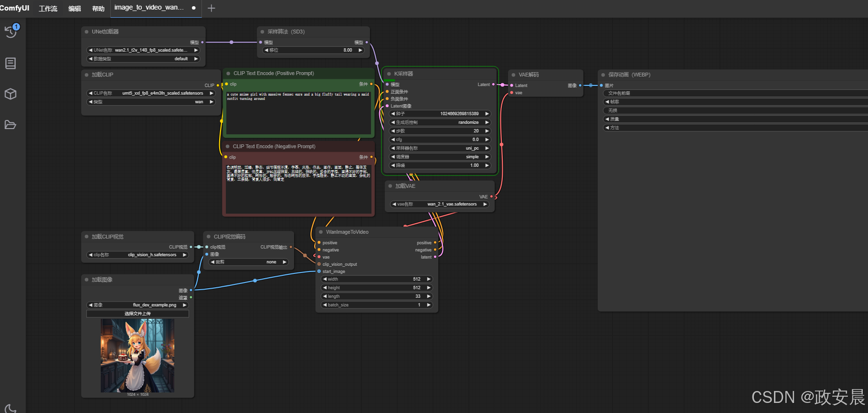Open CLIP名称 umt5_xxl selector
The image size is (868, 413).
(151, 93)
